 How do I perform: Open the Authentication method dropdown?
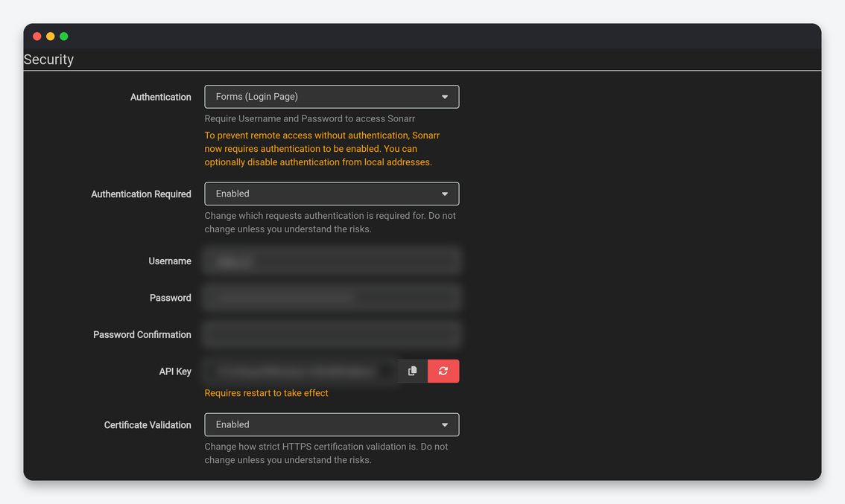tap(332, 97)
